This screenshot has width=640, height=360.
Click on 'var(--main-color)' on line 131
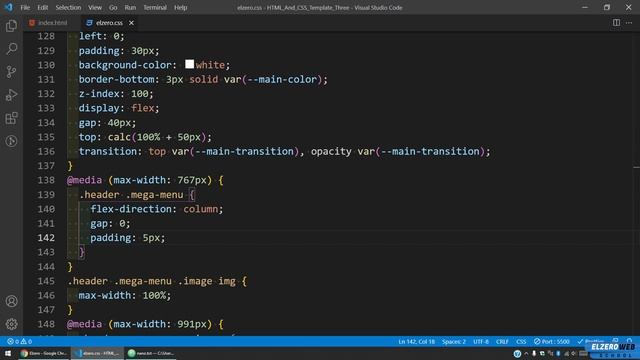272,79
